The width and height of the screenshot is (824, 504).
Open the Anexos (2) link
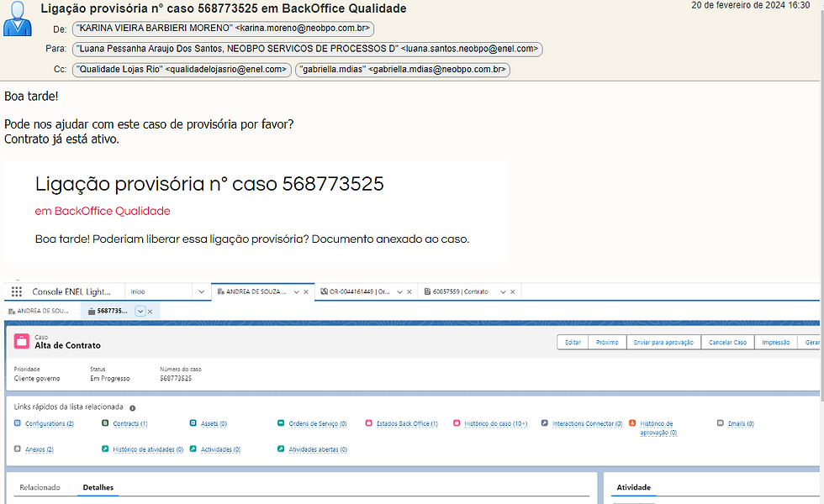[40, 449]
